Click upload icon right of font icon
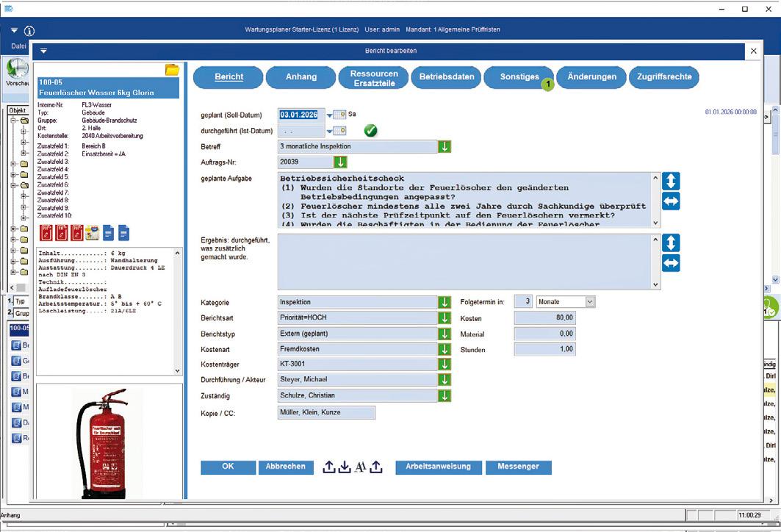Viewport: 781px width, 532px height. pyautogui.click(x=376, y=467)
